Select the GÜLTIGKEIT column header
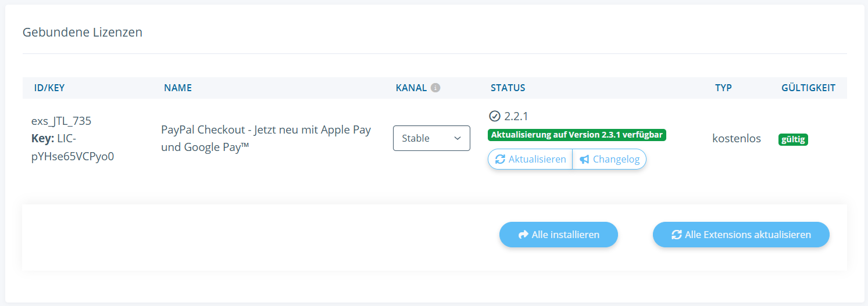 click(x=808, y=88)
